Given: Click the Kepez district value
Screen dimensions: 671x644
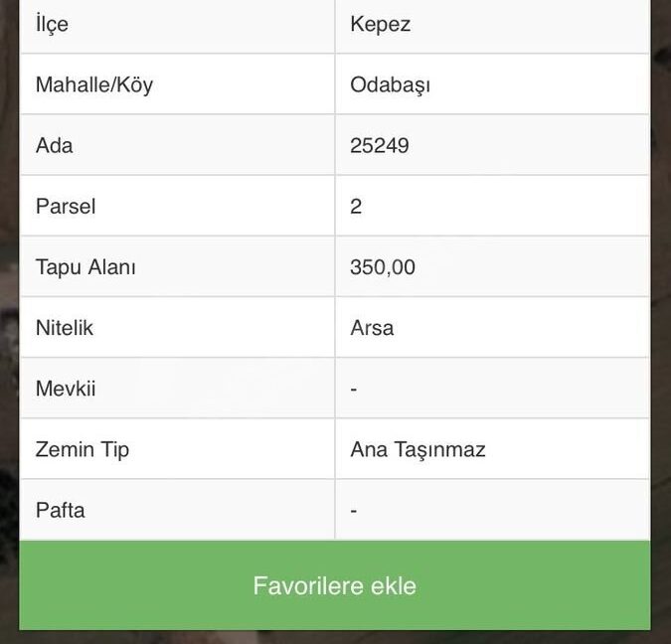Looking at the screenshot, I should 380,24.
